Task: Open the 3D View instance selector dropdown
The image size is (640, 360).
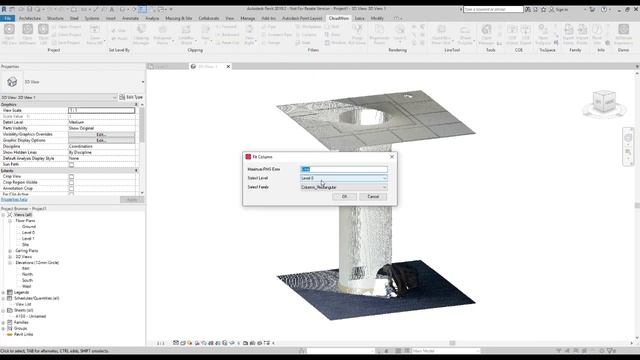Action: tap(59, 98)
